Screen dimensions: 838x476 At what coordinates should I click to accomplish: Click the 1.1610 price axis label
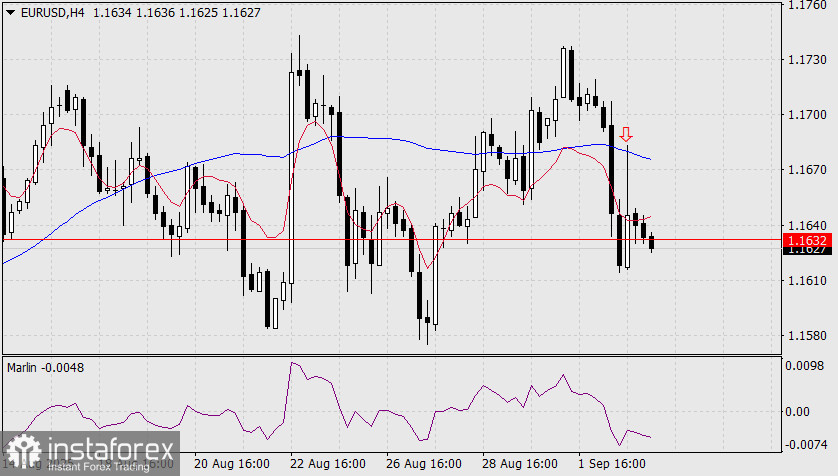pyautogui.click(x=808, y=280)
